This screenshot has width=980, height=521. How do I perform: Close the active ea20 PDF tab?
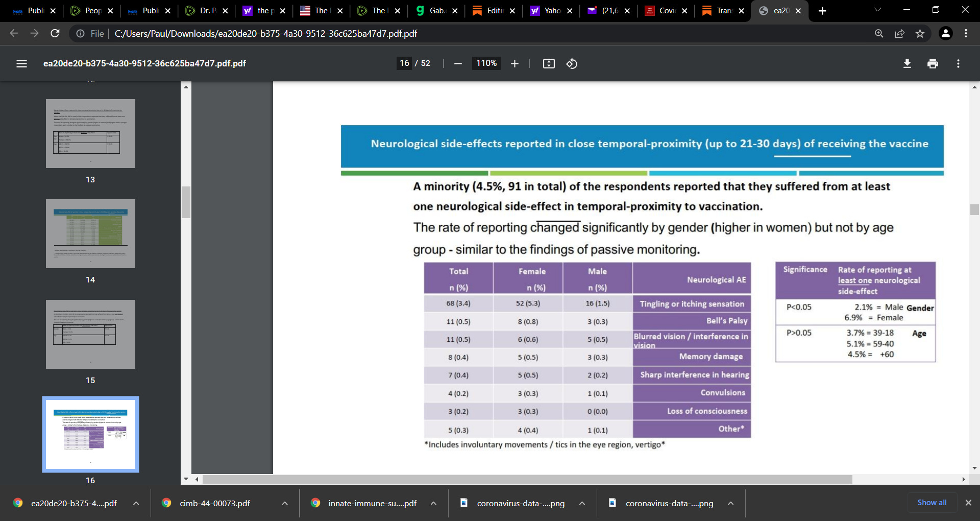point(798,11)
